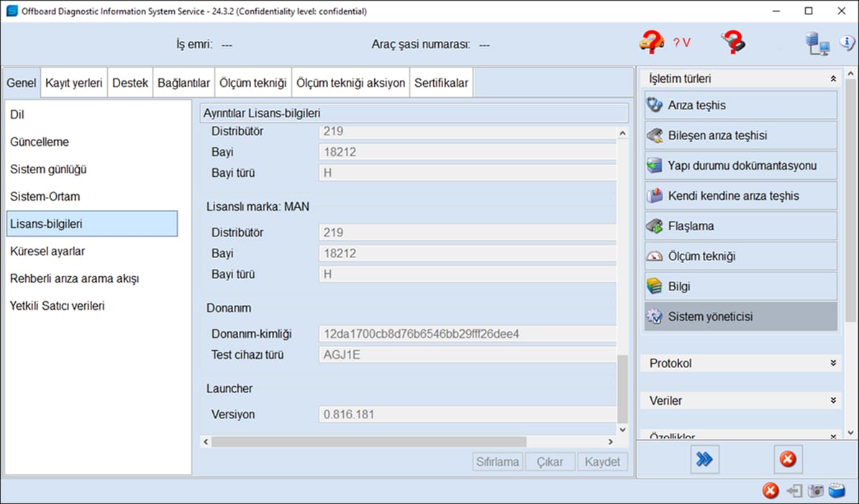
Task: Open the Destek tab
Action: [130, 83]
